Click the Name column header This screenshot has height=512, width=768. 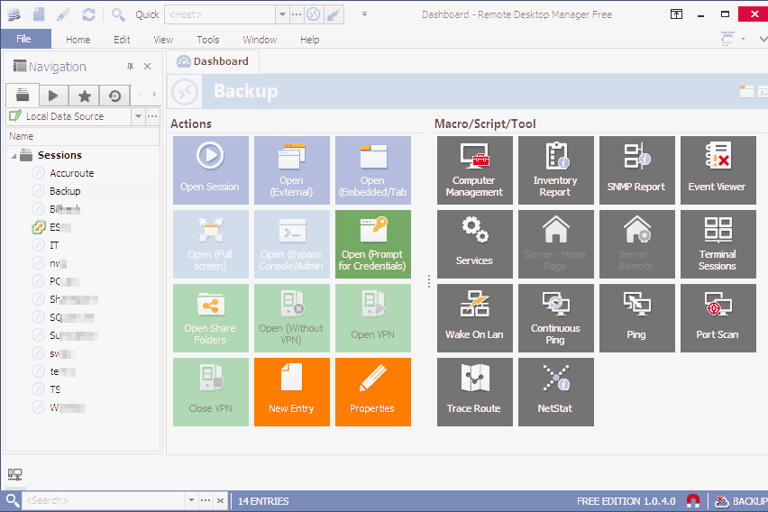tap(82, 136)
